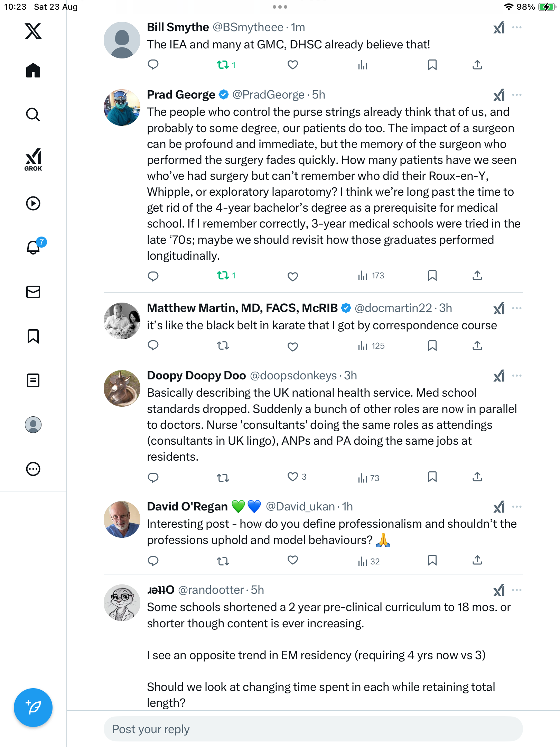Go to the Home feed
Image resolution: width=560 pixels, height=747 pixels.
coord(33,71)
